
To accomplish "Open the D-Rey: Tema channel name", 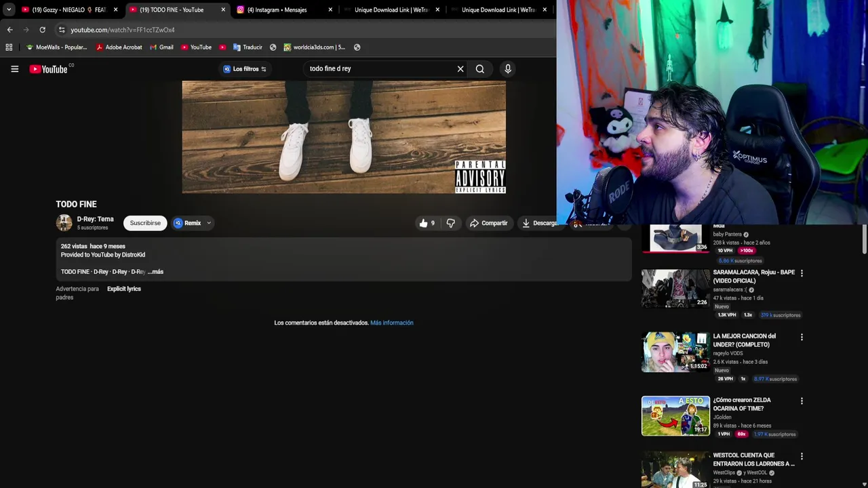I will (95, 219).
